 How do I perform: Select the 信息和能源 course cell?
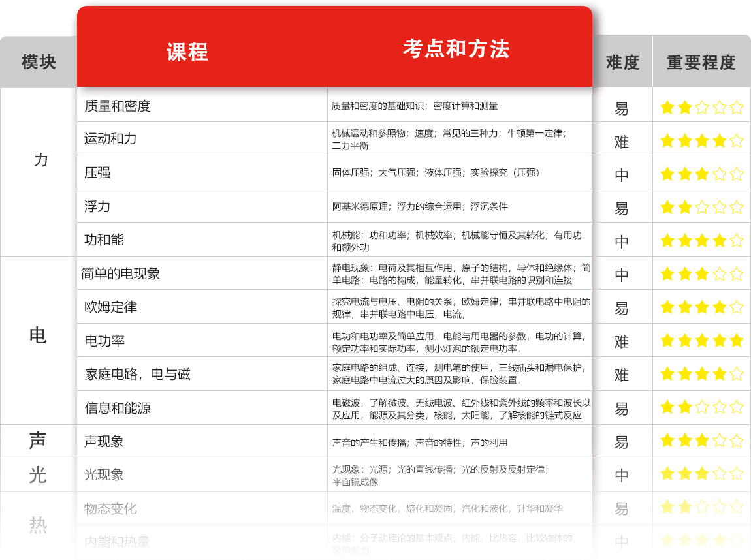point(202,408)
